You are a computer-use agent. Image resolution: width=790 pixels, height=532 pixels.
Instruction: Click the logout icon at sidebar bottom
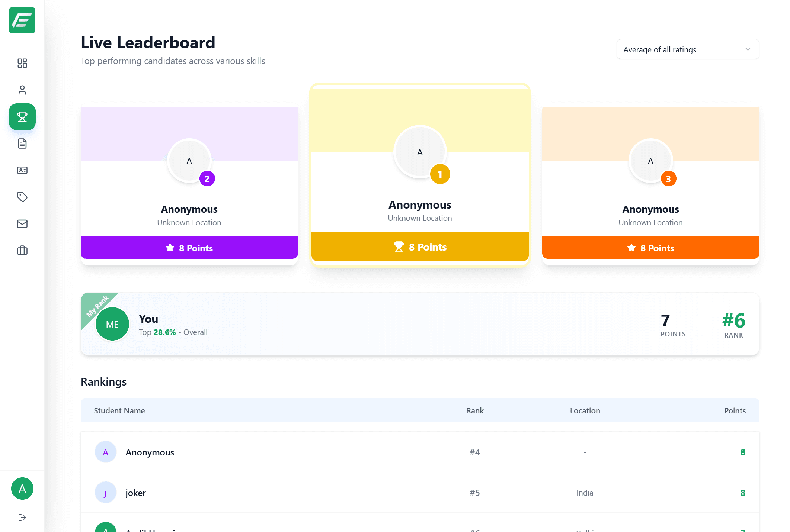click(x=22, y=518)
